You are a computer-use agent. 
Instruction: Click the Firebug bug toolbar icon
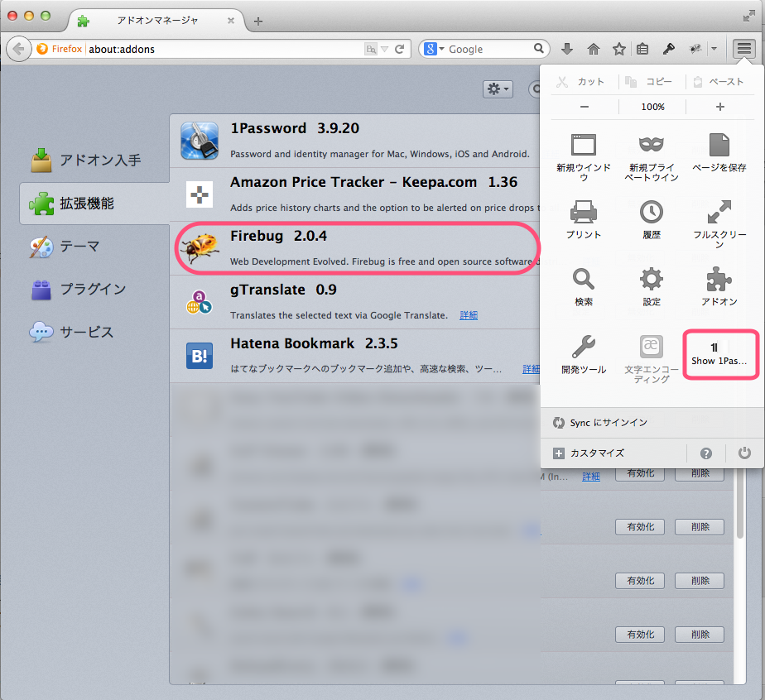(695, 49)
